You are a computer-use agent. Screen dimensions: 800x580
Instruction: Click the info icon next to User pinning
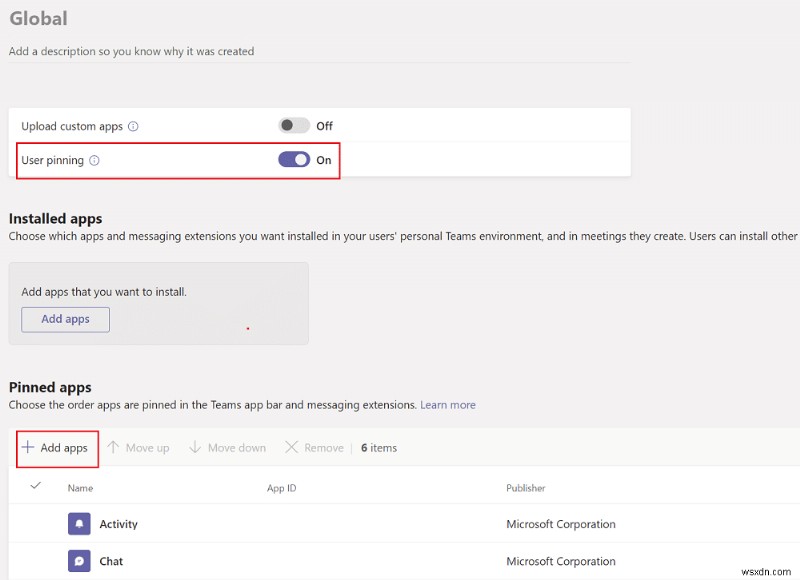coord(95,160)
